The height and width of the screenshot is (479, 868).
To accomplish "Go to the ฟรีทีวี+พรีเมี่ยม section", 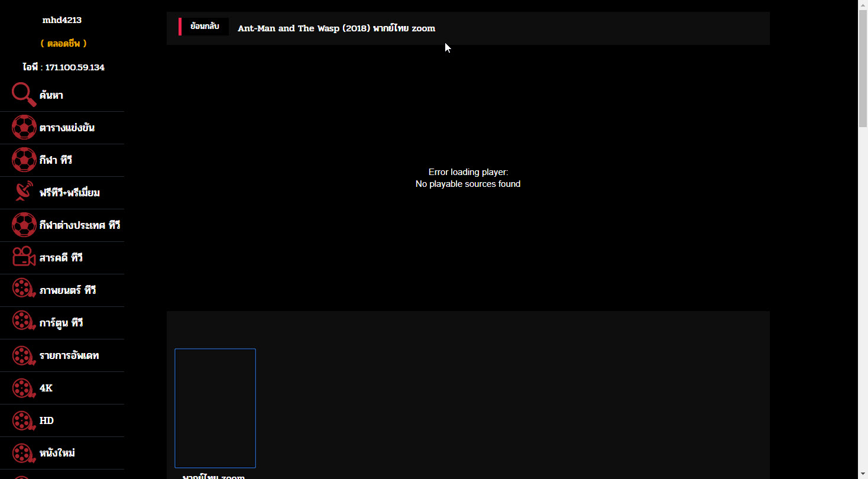I will pos(70,193).
